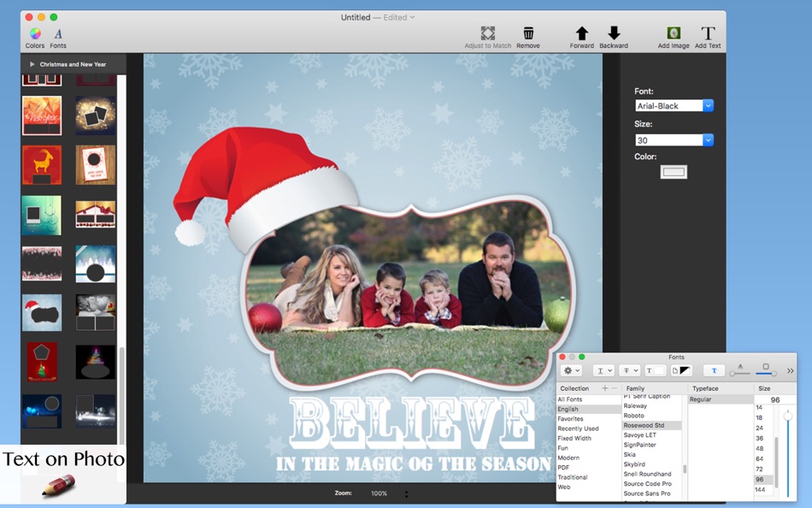Open the Fonts toolbar icon

click(x=58, y=34)
